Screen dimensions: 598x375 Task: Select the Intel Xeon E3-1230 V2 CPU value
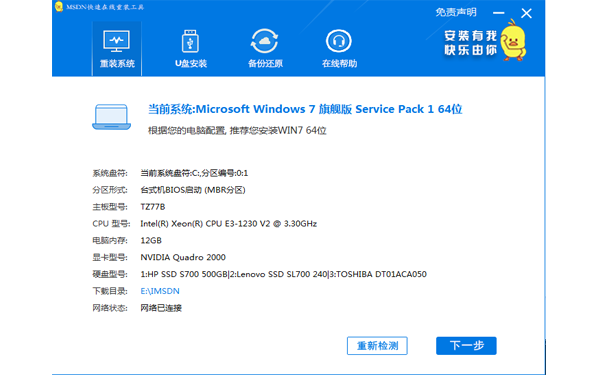(228, 224)
